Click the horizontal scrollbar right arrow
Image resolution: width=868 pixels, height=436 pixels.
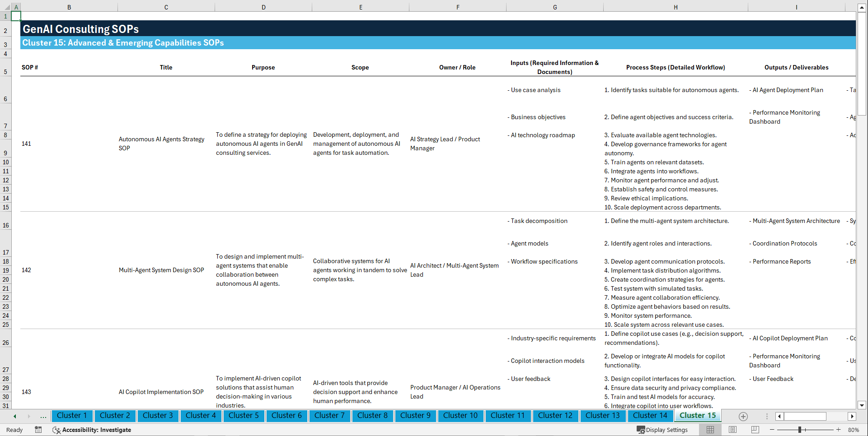tap(852, 416)
